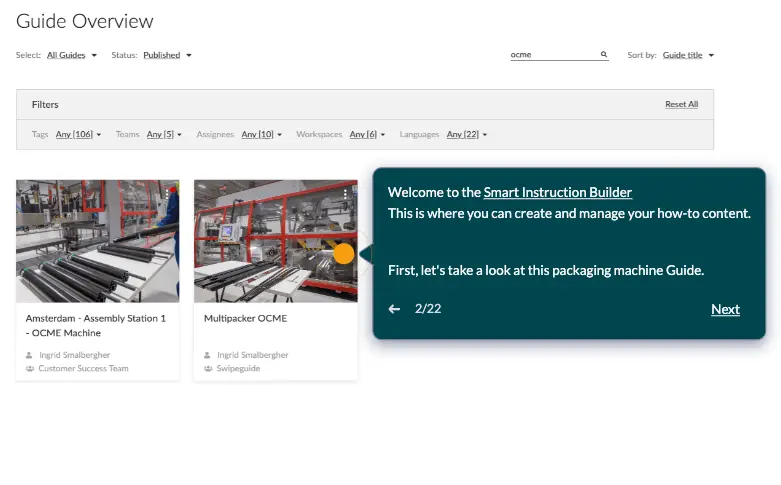The height and width of the screenshot is (485, 781).
Task: Open the All Guides select dropdown
Action: tap(72, 55)
